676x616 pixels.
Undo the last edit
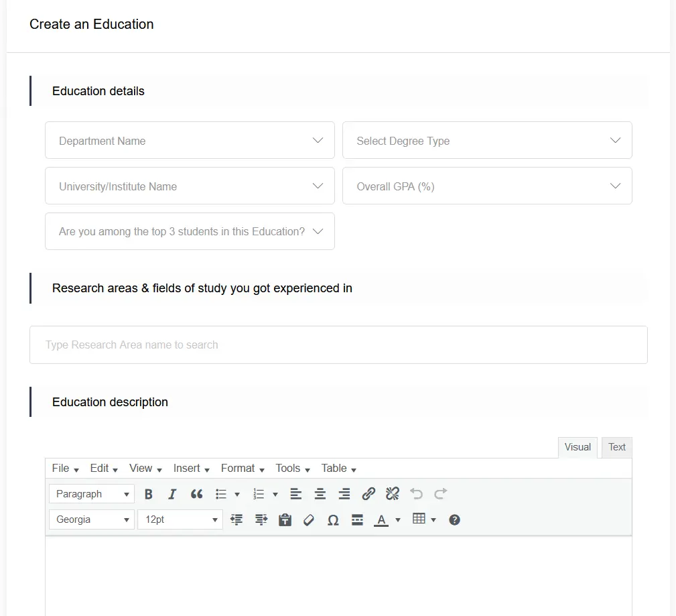(417, 494)
